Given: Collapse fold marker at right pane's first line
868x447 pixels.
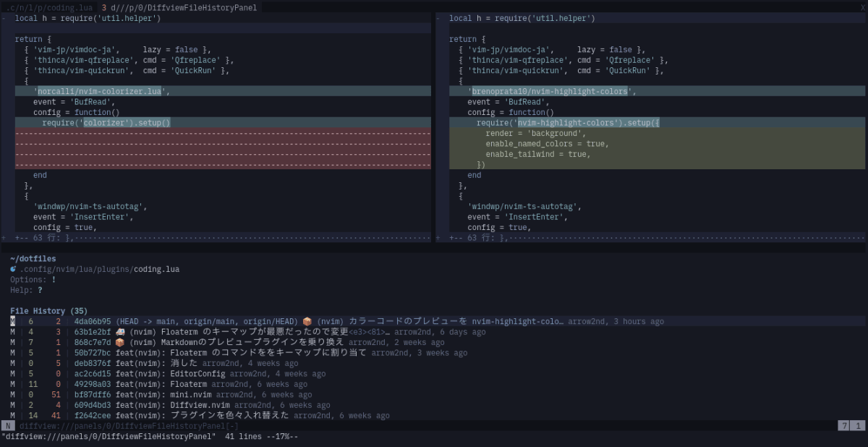Looking at the screenshot, I should pos(438,18).
